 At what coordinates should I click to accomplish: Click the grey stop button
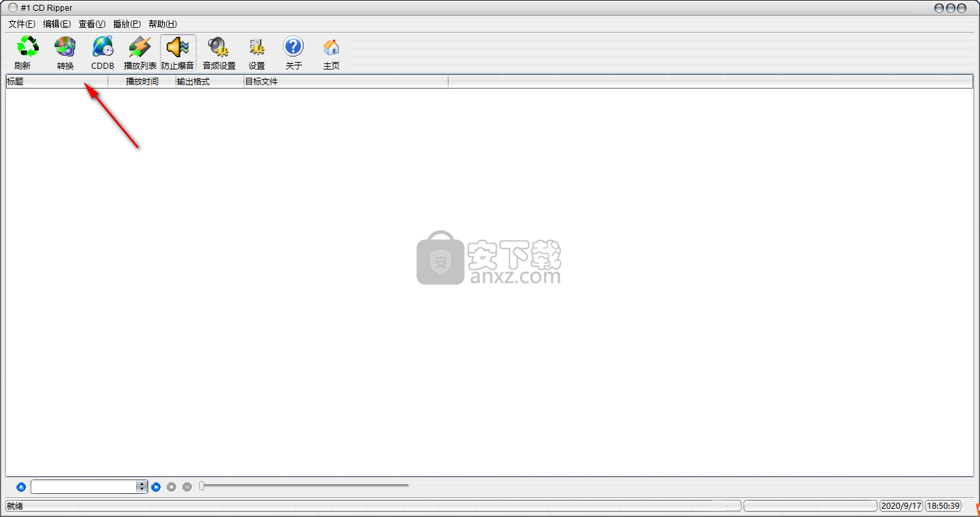tap(171, 487)
